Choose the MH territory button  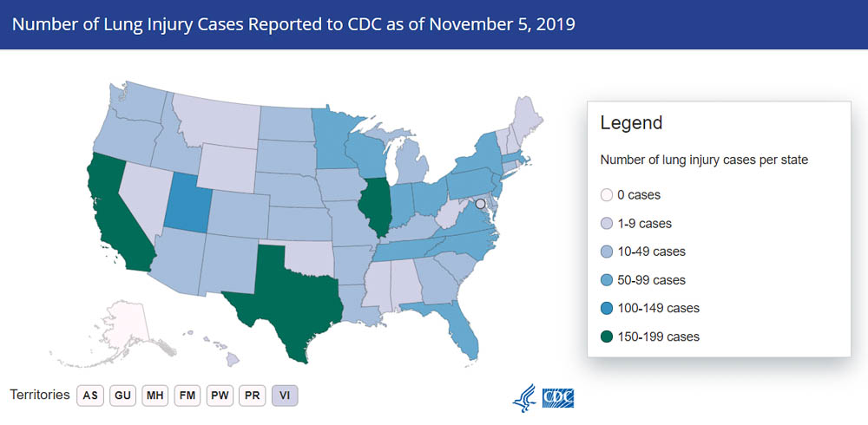[155, 395]
